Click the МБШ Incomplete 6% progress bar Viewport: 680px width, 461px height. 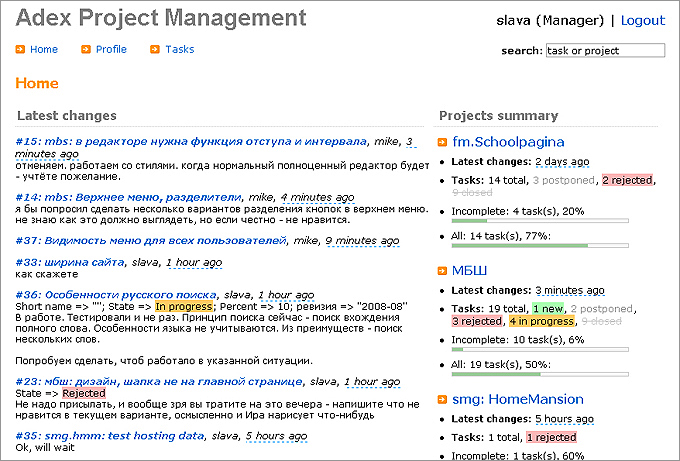point(540,349)
